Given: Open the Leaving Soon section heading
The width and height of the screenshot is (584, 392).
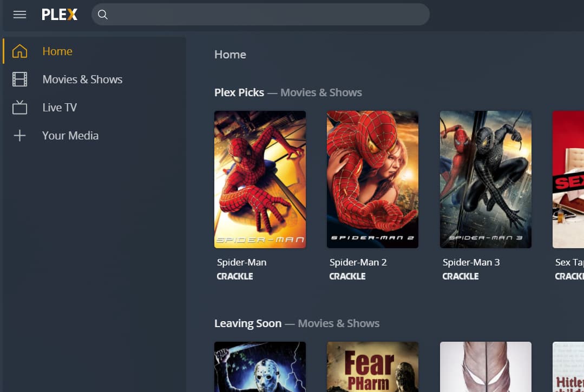Looking at the screenshot, I should click(x=248, y=323).
